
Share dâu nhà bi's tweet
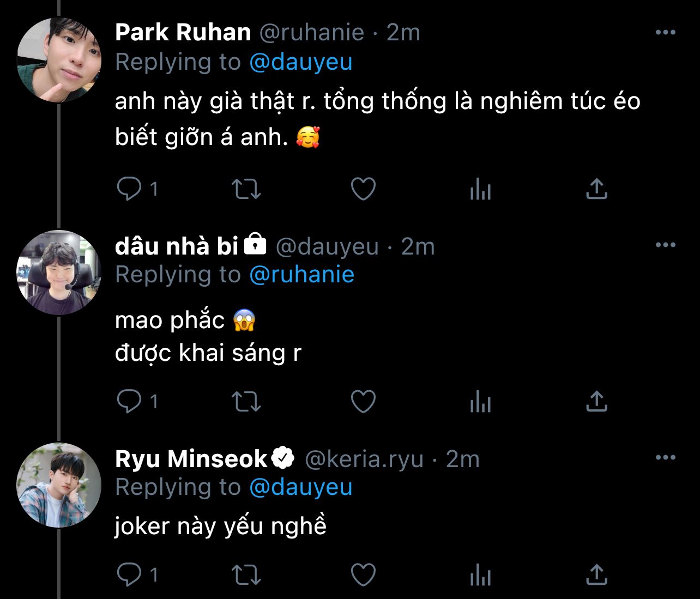coord(597,402)
